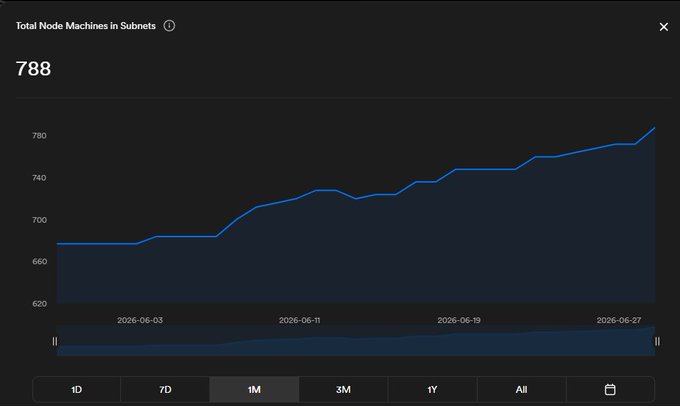The height and width of the screenshot is (406, 680).
Task: Switch to the 1Y time range
Action: click(x=432, y=390)
